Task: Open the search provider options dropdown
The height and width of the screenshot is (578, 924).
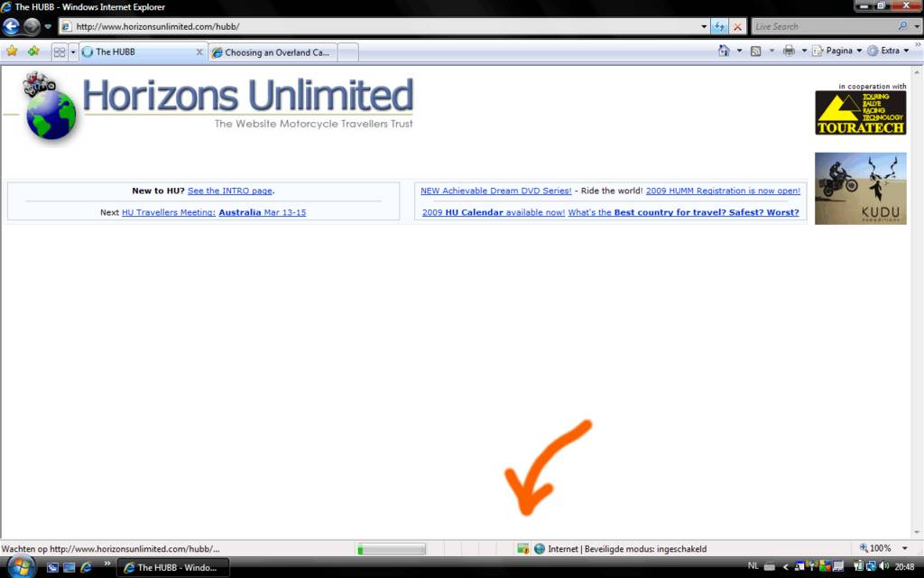Action: (916, 26)
